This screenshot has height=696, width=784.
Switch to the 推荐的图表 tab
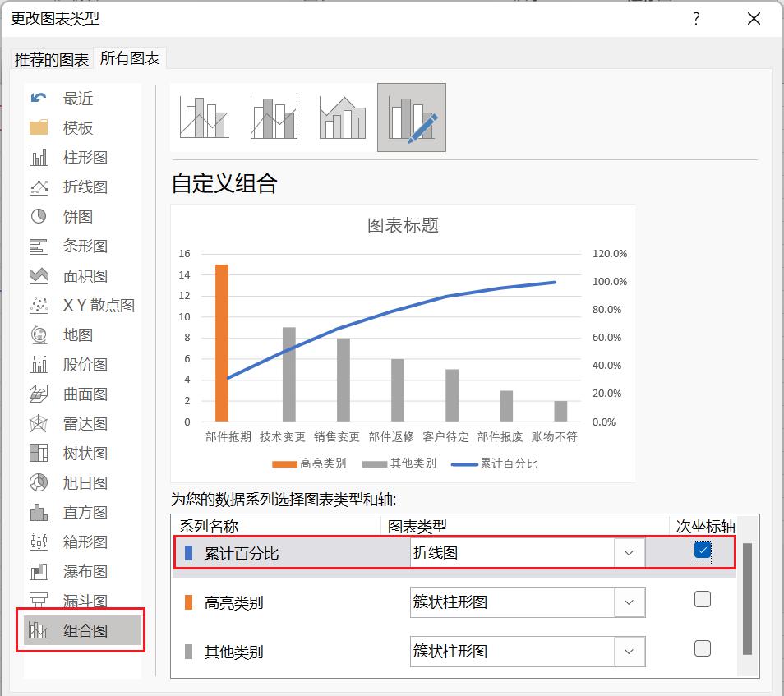52,59
